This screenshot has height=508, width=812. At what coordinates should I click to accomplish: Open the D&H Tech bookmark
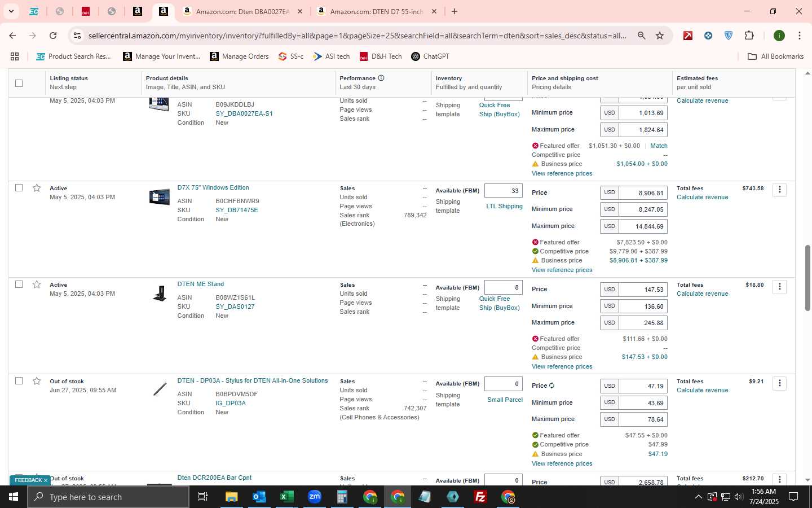click(x=381, y=56)
